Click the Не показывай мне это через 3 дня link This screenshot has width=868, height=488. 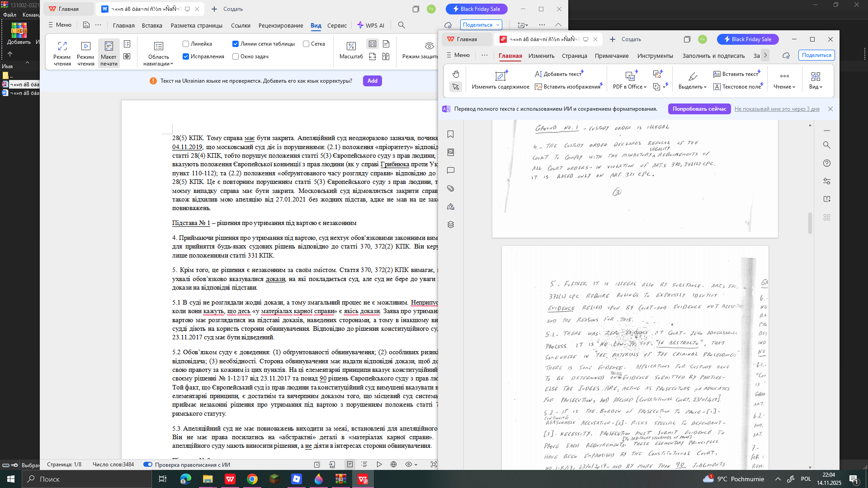tap(777, 109)
